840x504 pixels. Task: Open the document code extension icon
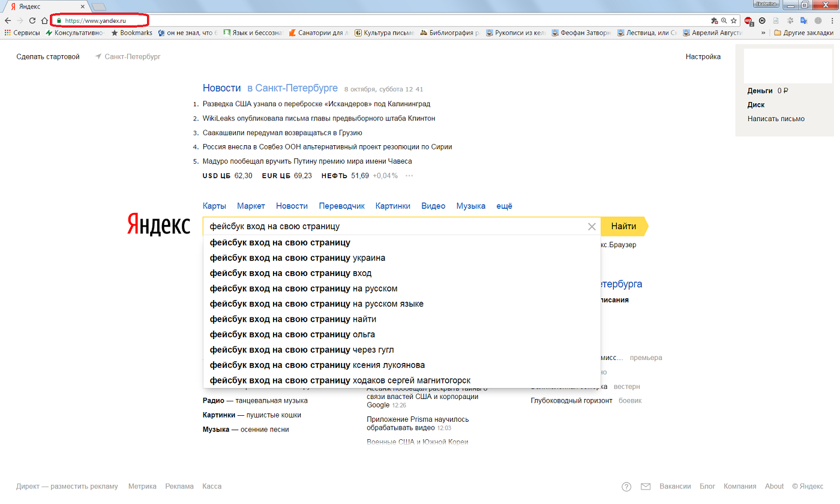click(x=776, y=20)
